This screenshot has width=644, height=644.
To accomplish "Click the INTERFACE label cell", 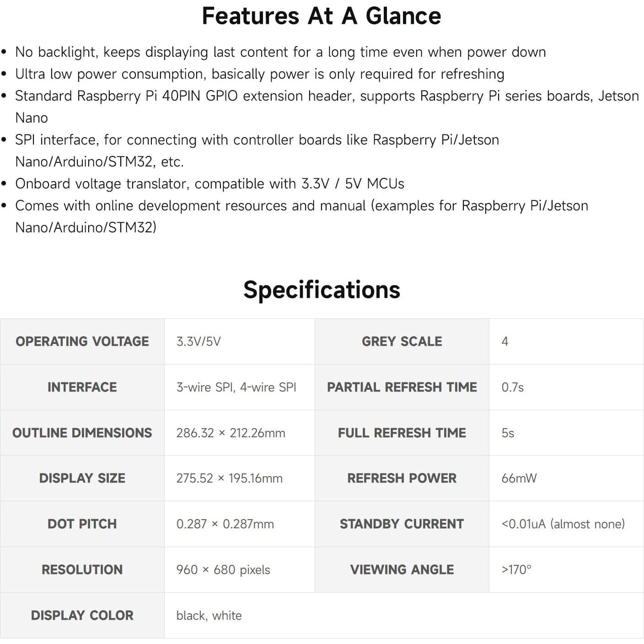I will [82, 387].
